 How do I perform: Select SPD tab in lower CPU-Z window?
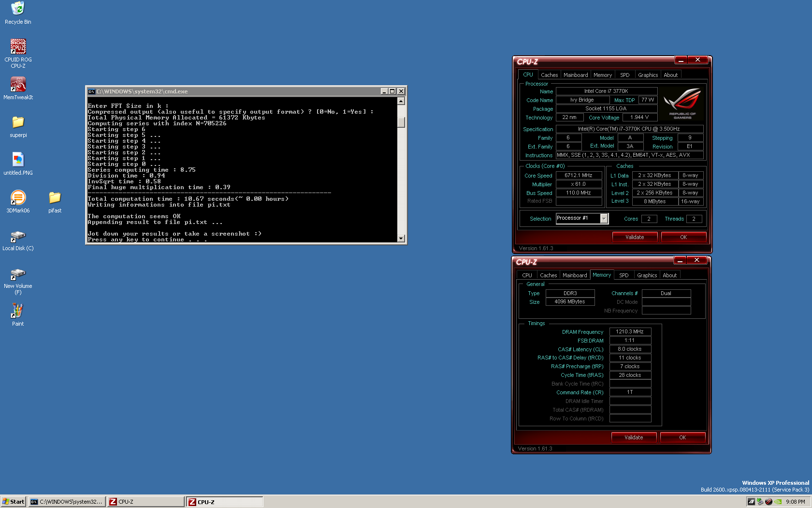pyautogui.click(x=624, y=275)
